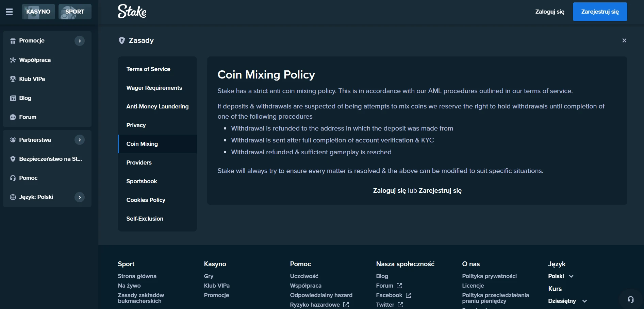Screen dimensions: 644x309
Task: Open Blog in the left sidebar
Action: 47,98
